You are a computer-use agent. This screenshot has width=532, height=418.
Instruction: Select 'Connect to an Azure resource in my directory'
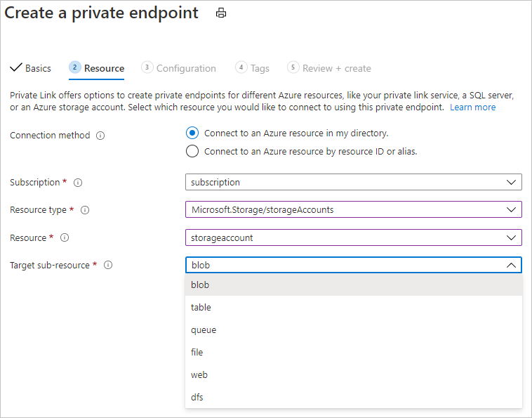point(192,133)
